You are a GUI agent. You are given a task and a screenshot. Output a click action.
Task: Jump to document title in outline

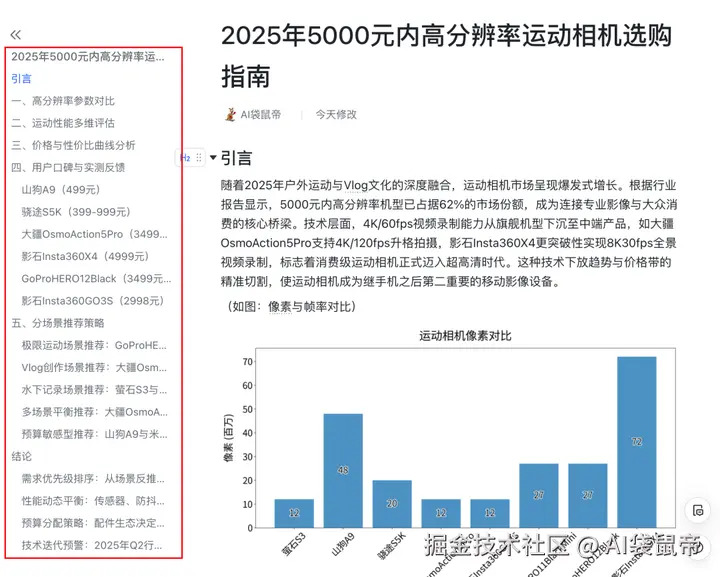[x=88, y=57]
